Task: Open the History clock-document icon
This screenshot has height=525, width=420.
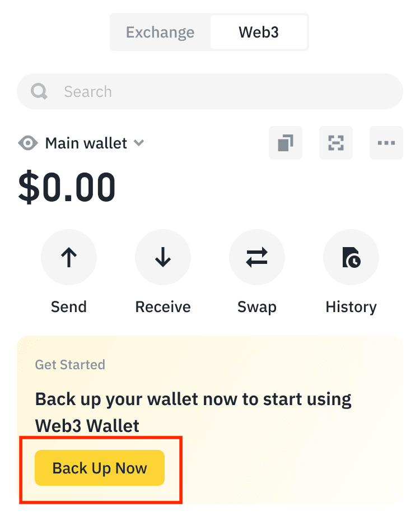Action: [x=351, y=257]
